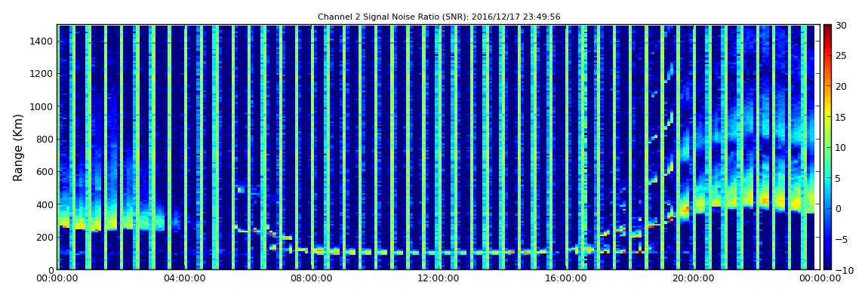The height and width of the screenshot is (307, 868).
Task: Select the 1400 tick label on range axis
Action: click(x=42, y=41)
